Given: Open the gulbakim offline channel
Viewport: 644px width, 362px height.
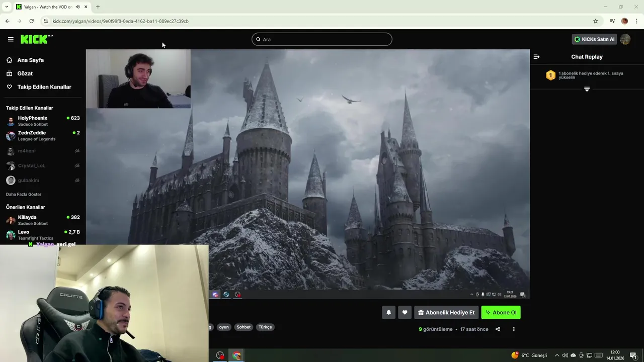Looking at the screenshot, I should [x=43, y=180].
